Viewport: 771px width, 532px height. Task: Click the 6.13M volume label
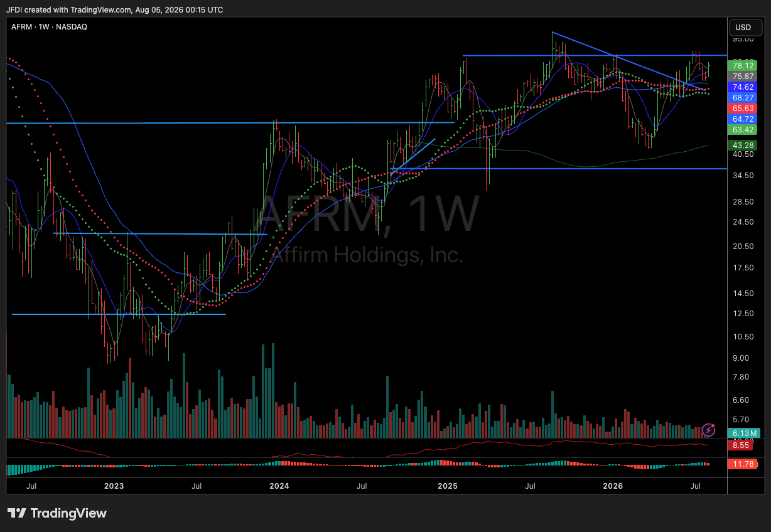[743, 433]
